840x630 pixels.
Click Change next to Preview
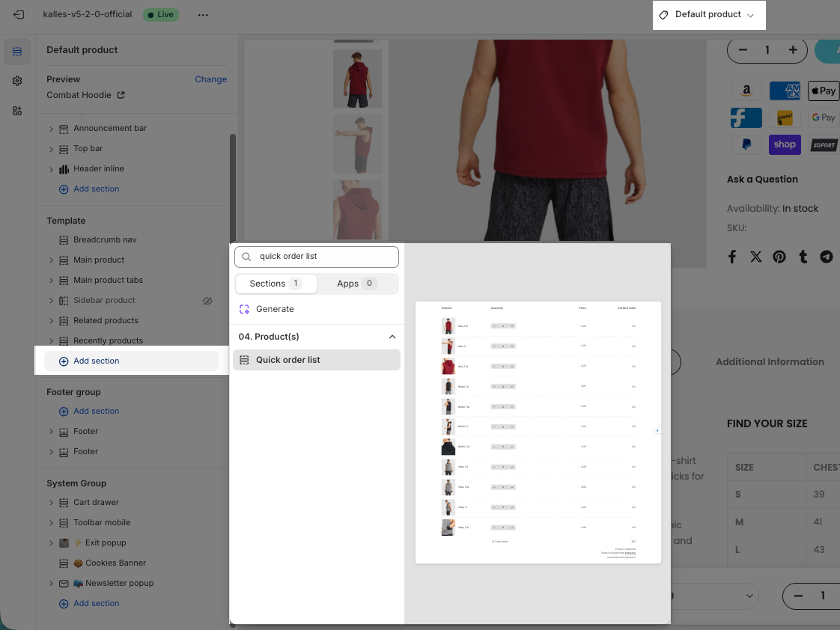pyautogui.click(x=210, y=79)
